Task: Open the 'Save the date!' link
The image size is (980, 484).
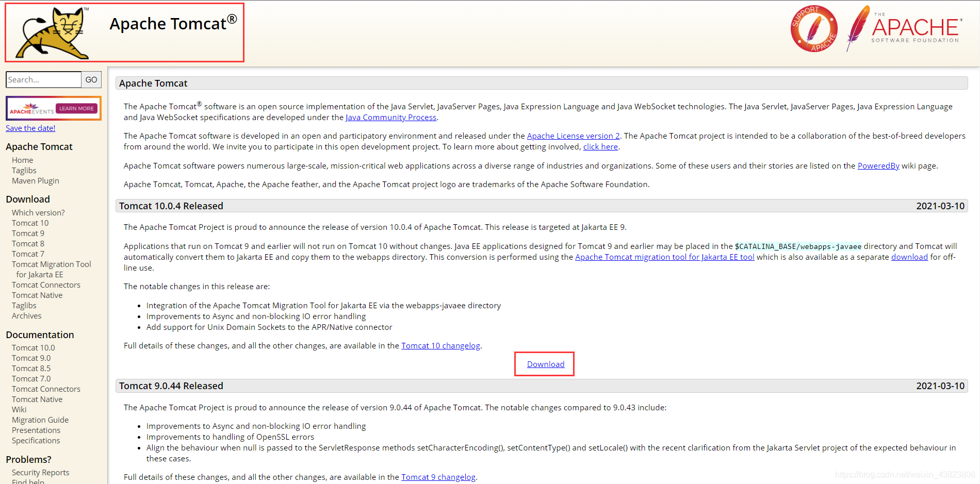Action: coord(30,128)
